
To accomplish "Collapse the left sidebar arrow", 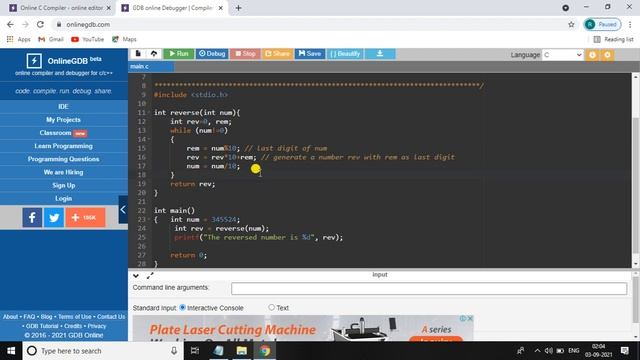I will coord(123,210).
